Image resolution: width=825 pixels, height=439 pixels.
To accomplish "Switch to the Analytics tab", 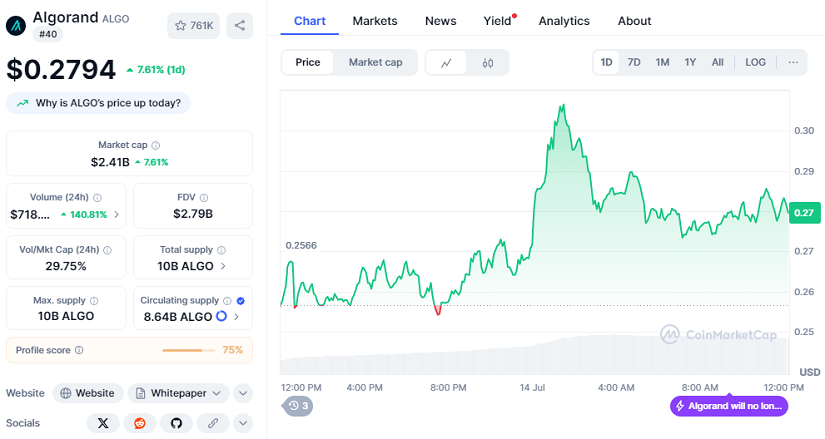I will 564,21.
